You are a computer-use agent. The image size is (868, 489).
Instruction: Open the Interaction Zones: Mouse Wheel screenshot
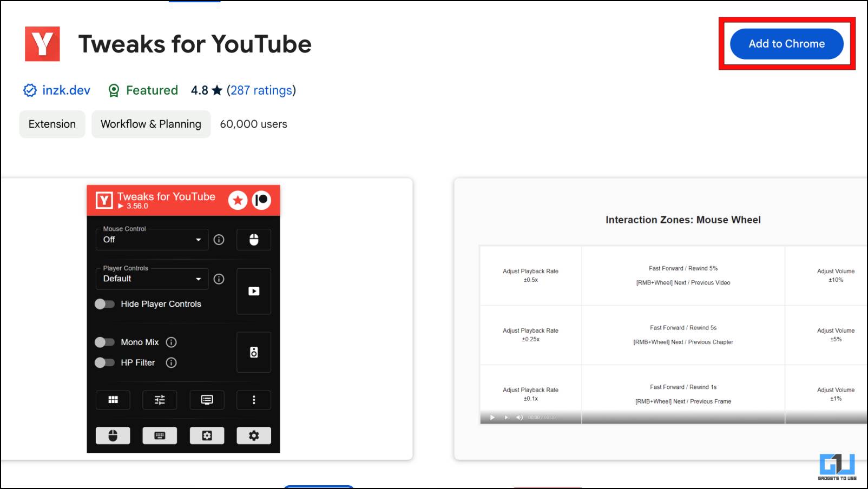coord(661,319)
